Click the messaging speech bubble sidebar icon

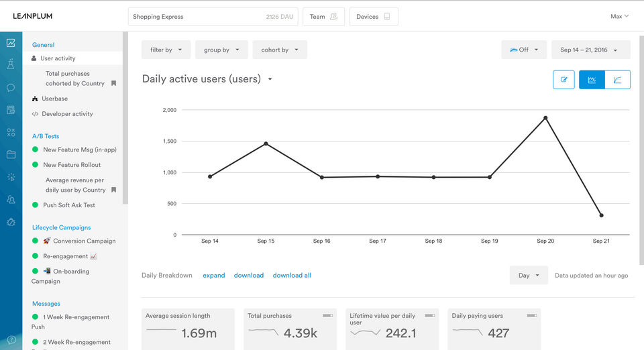pyautogui.click(x=11, y=88)
